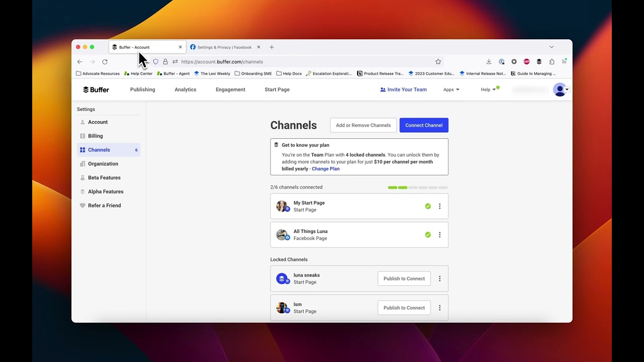Open the luna sneaks three-dot menu
Viewport: 644px width, 362px height.
(440, 279)
